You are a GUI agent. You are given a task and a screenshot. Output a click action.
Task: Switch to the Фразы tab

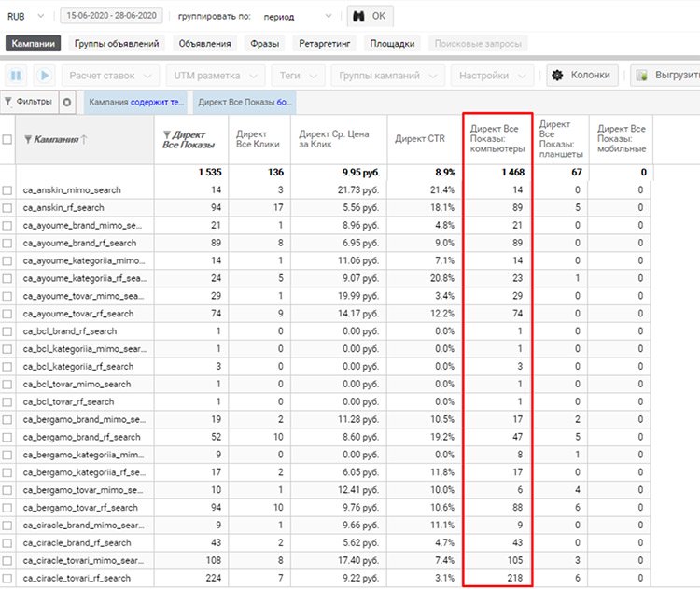pyautogui.click(x=265, y=43)
